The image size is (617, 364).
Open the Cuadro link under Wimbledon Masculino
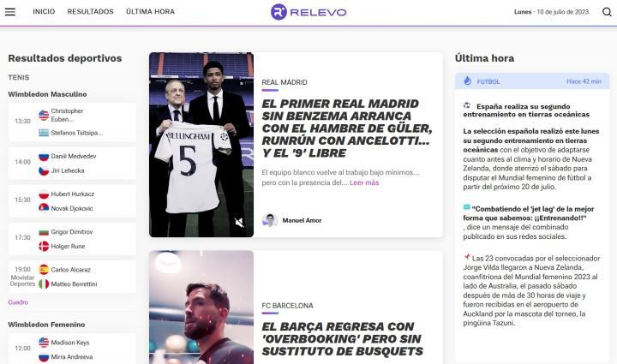pyautogui.click(x=18, y=302)
